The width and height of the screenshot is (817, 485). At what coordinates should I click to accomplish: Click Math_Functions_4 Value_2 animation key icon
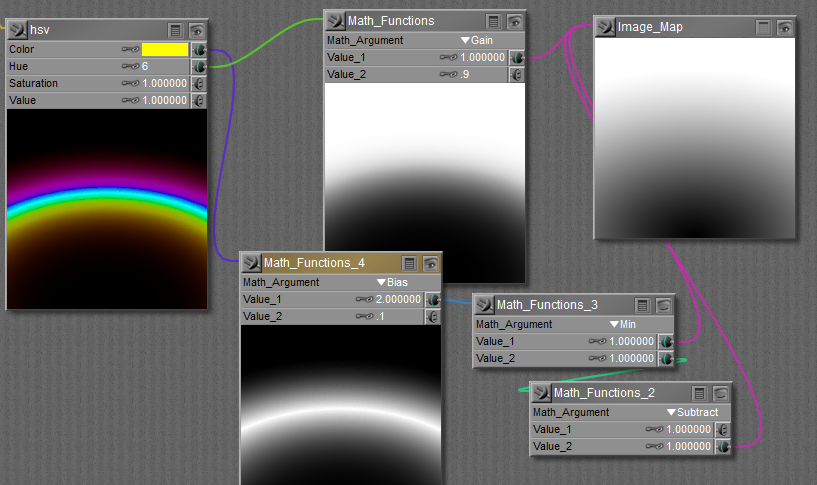pyautogui.click(x=365, y=316)
